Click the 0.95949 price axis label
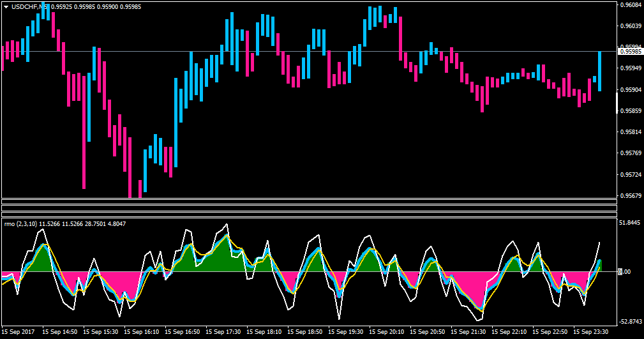Image resolution: width=644 pixels, height=339 pixels. point(631,68)
